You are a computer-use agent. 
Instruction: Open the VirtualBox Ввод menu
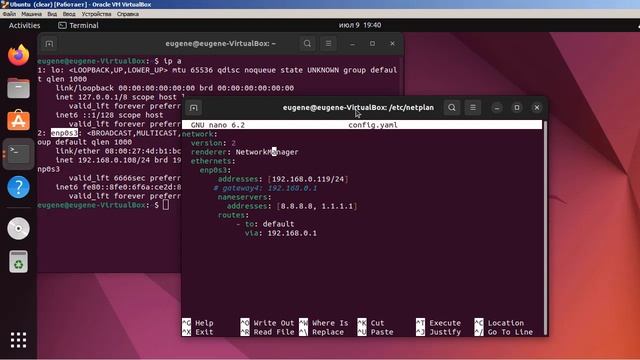point(69,14)
